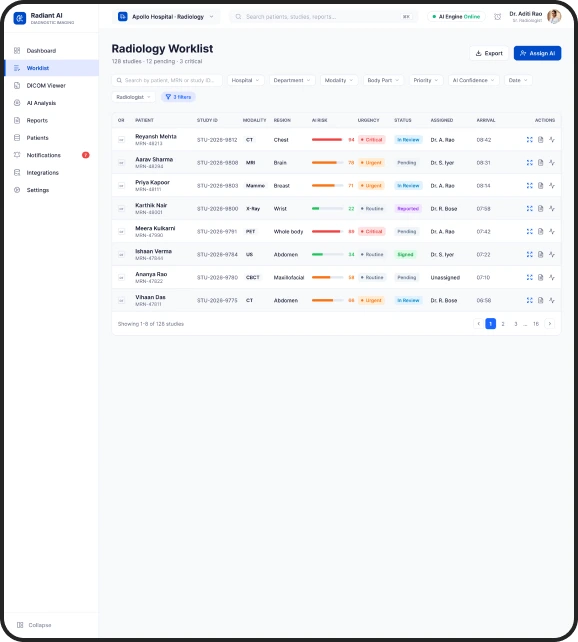Click AI analysis pulse icon for Meera Kulkarni
Screen dimensions: 578x642
click(552, 231)
